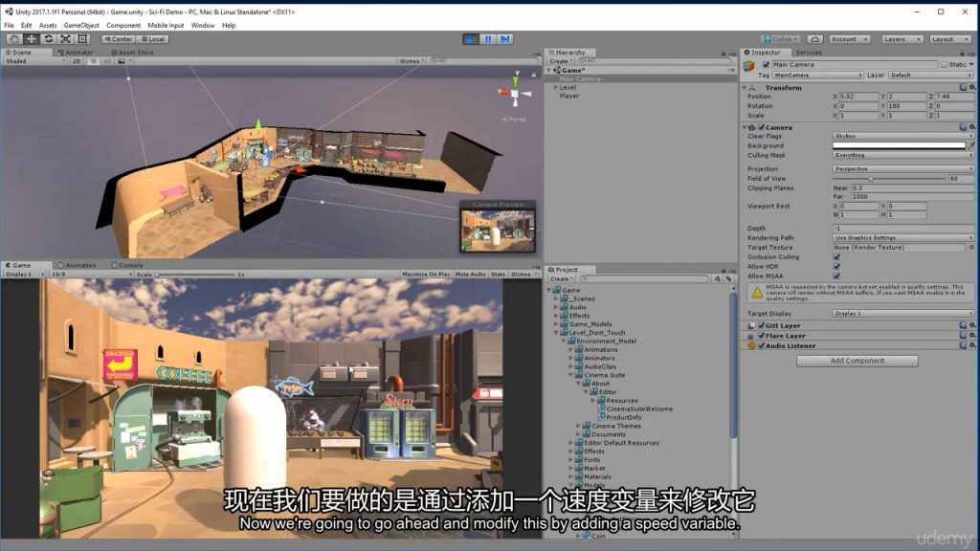
Task: Select the Target Texture object picker
Action: coord(971,248)
